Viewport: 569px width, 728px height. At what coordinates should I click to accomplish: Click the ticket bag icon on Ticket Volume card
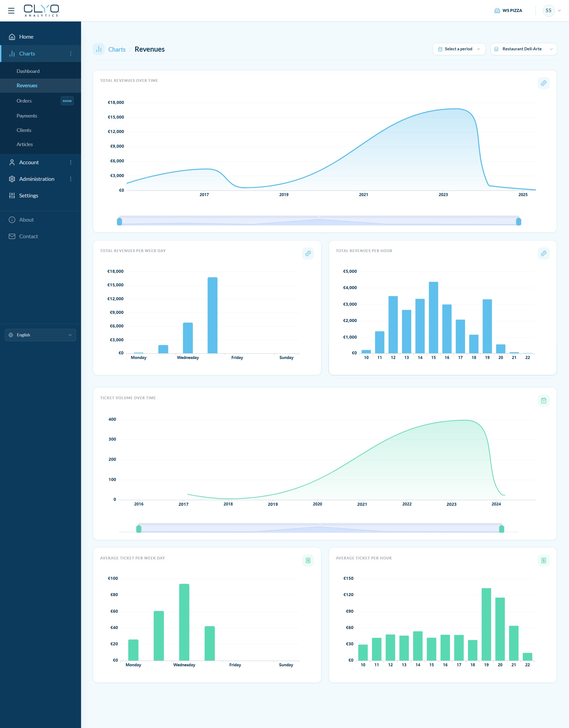(543, 401)
